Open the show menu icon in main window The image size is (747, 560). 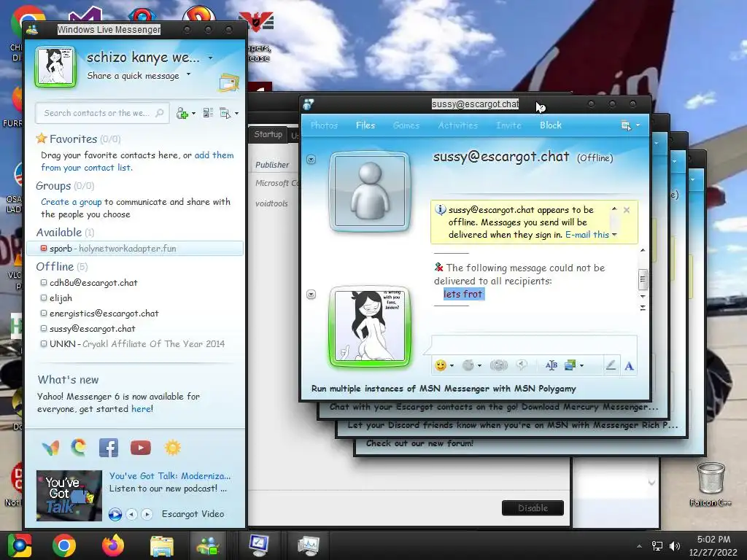click(225, 113)
